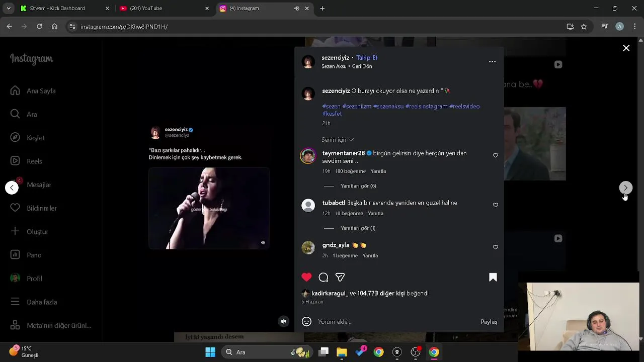Close the post overlay with X

click(626, 48)
